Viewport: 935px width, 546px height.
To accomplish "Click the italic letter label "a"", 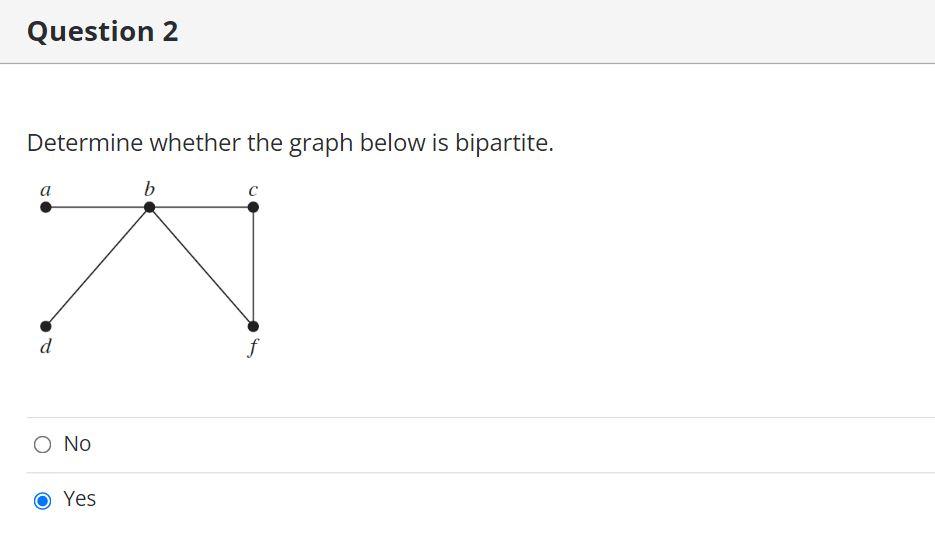I will tap(45, 190).
